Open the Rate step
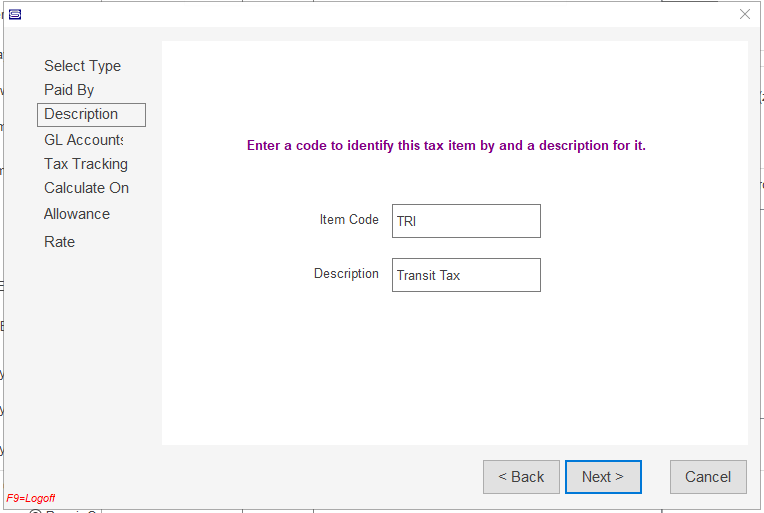The width and height of the screenshot is (764, 513). [x=59, y=242]
